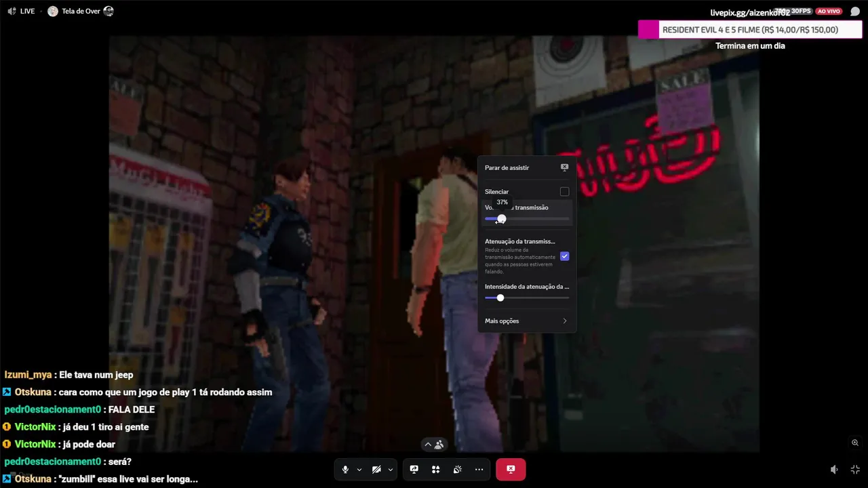Click stop-stream monitor icon in popup
This screenshot has height=488, width=868.
(x=564, y=167)
